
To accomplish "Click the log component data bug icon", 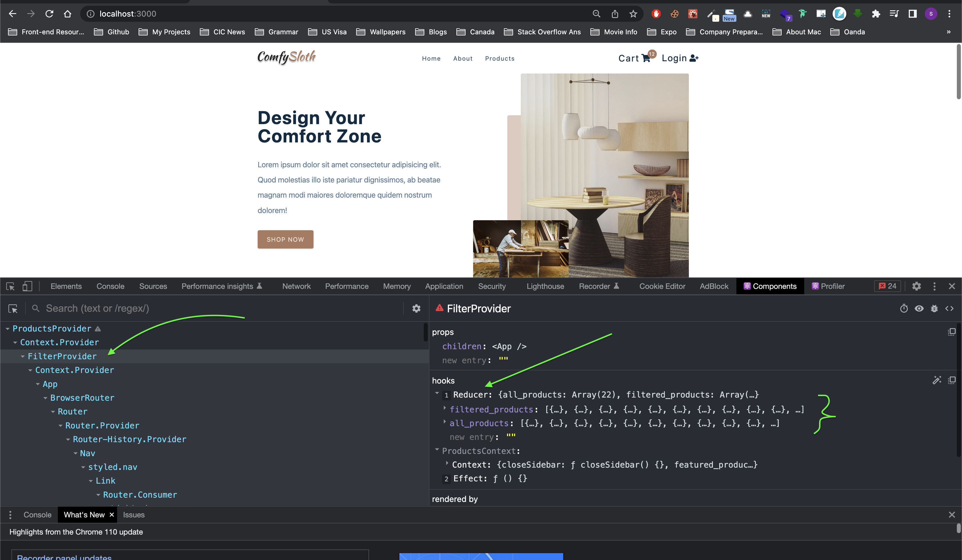I will (934, 308).
